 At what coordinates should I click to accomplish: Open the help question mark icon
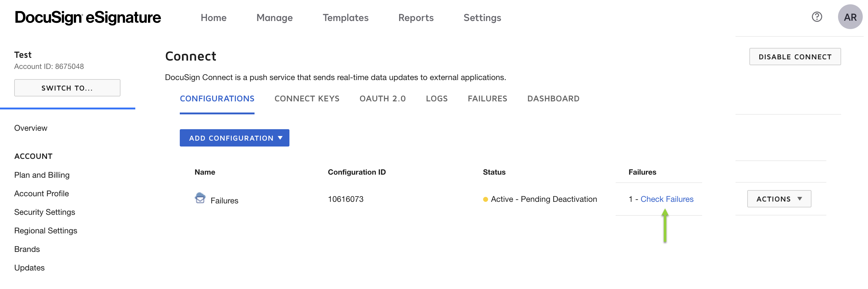click(816, 17)
